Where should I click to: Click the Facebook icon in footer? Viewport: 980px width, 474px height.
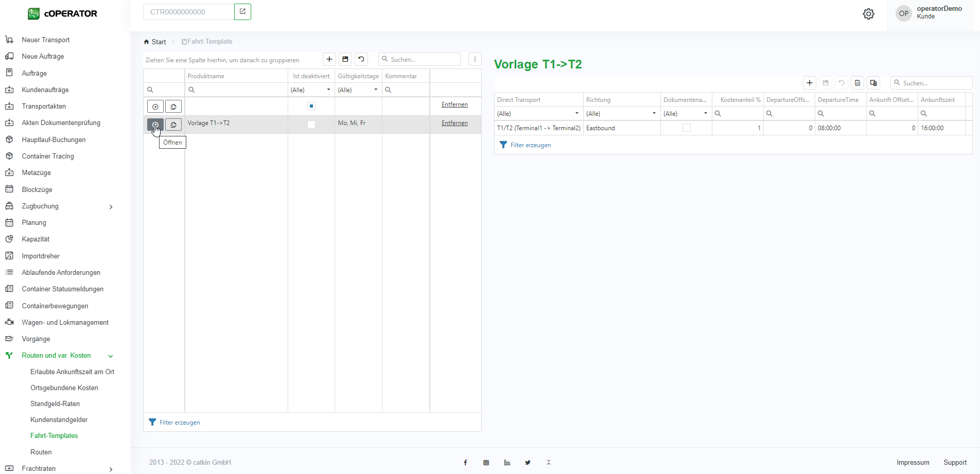(465, 463)
